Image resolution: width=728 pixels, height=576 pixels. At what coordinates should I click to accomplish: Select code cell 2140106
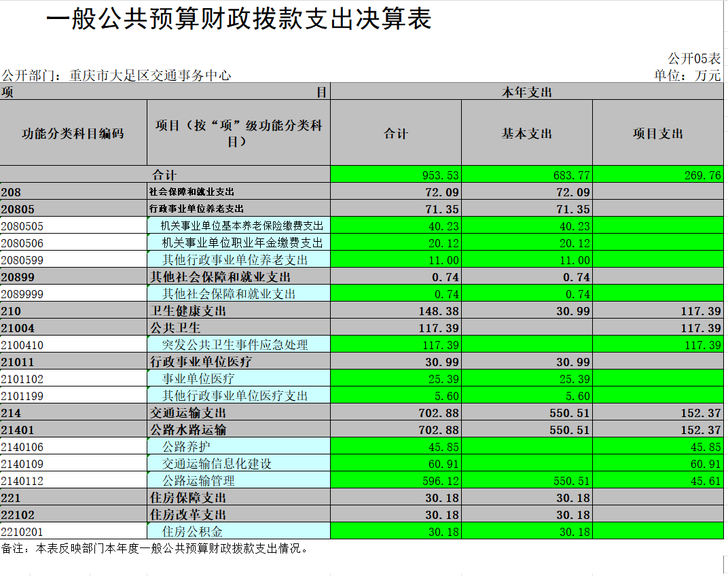73,447
